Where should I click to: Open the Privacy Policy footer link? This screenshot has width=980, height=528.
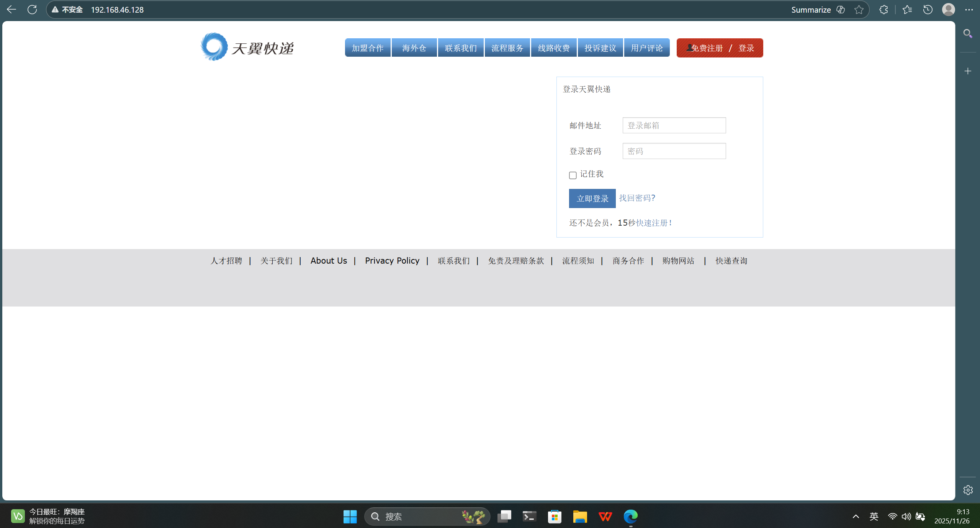point(391,261)
